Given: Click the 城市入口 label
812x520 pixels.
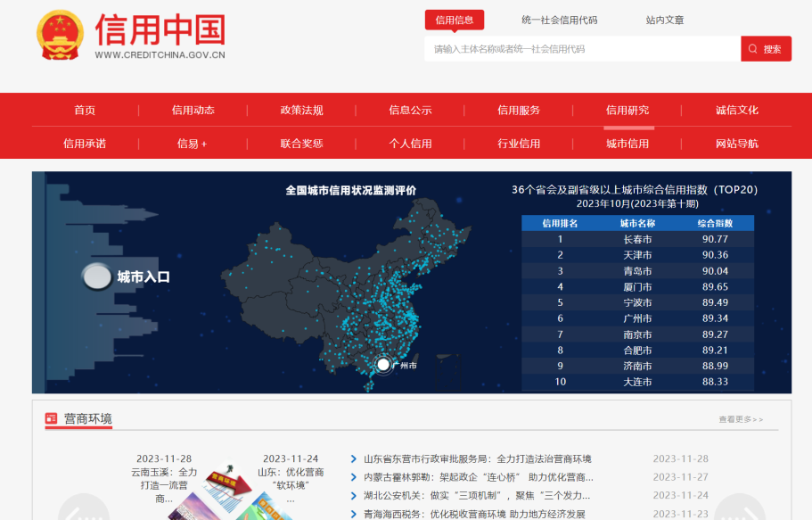Looking at the screenshot, I should coord(144,277).
